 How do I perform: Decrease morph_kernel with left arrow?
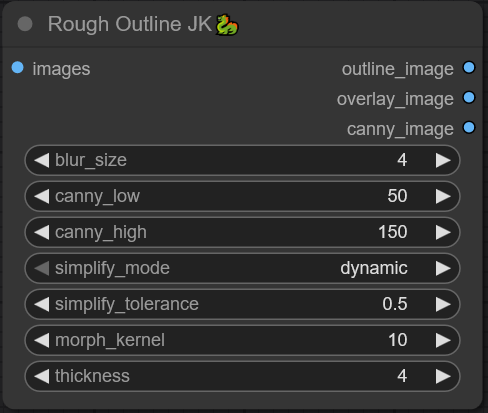coord(42,340)
